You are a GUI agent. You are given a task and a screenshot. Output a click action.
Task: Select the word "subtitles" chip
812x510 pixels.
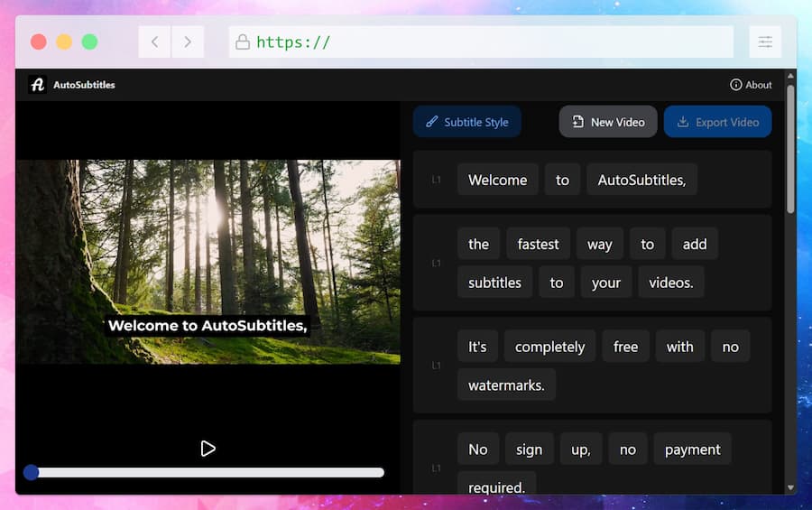(494, 282)
